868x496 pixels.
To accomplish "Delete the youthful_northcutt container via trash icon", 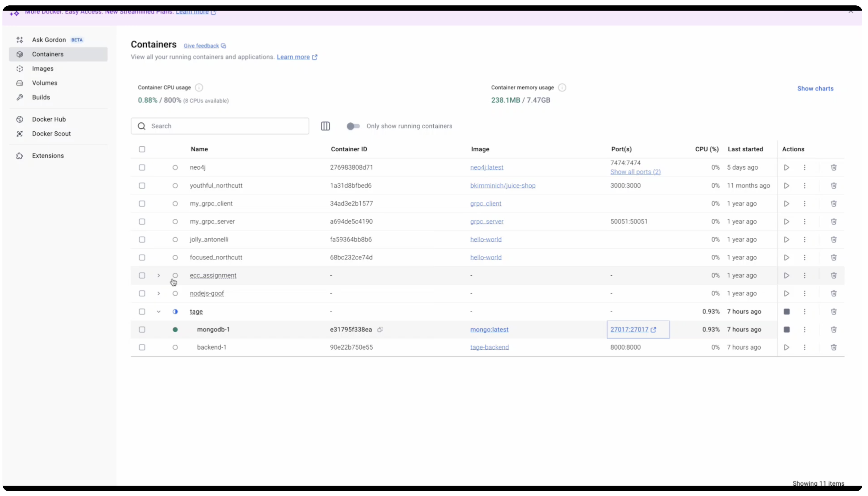I will point(833,186).
